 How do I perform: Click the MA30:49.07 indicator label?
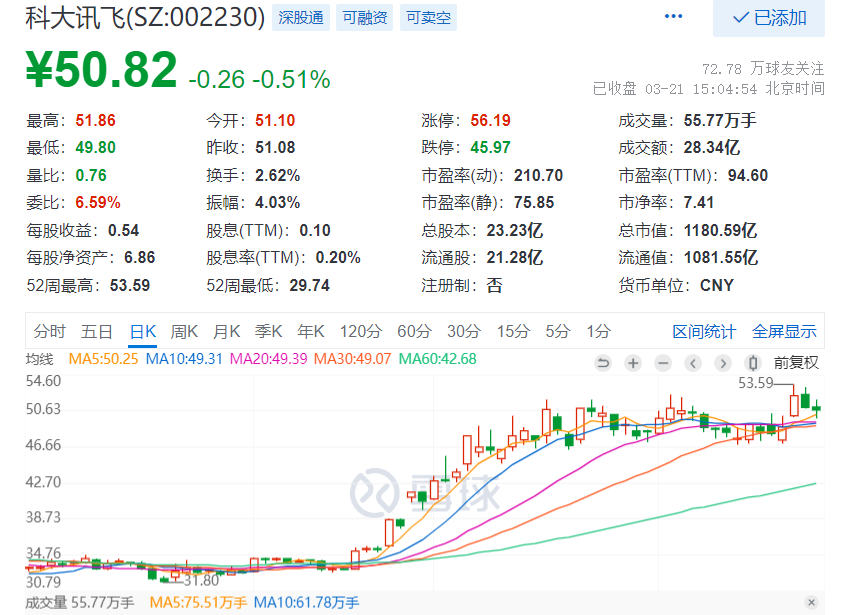(x=352, y=359)
